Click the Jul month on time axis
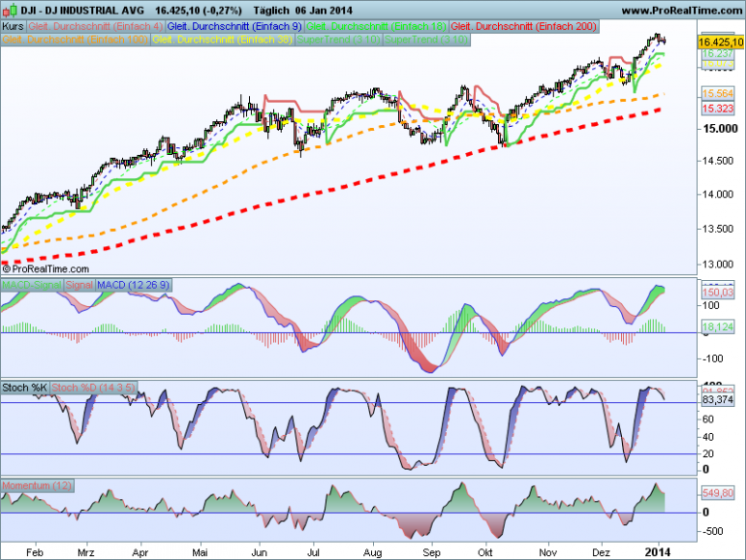This screenshot has height=560, width=746. 314,552
